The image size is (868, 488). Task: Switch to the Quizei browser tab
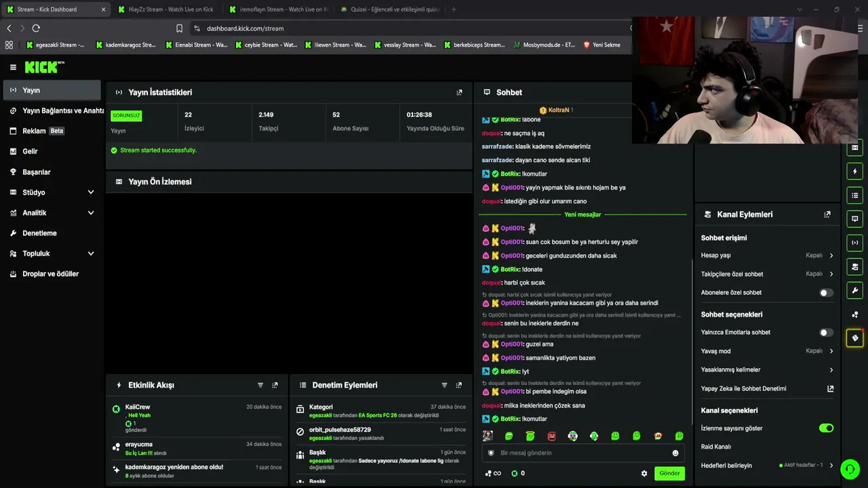(390, 9)
